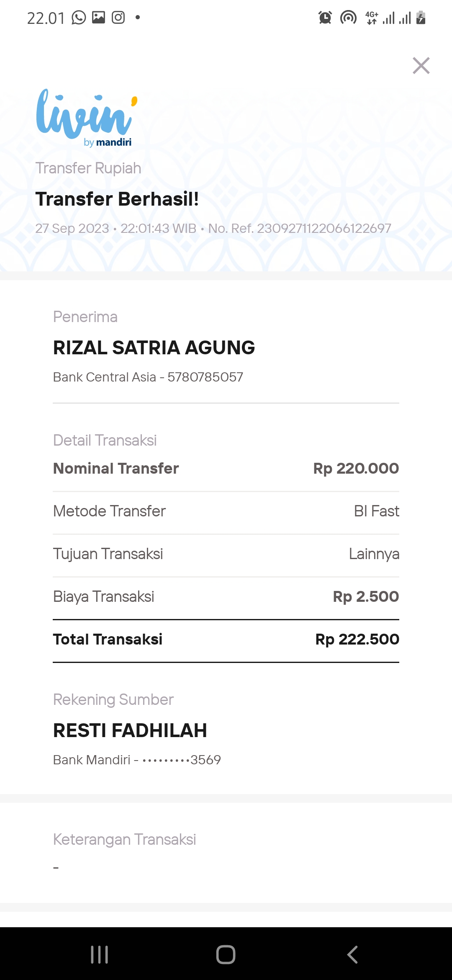The width and height of the screenshot is (452, 980).
Task: Tap the hotspot status icon
Action: pyautogui.click(x=348, y=18)
